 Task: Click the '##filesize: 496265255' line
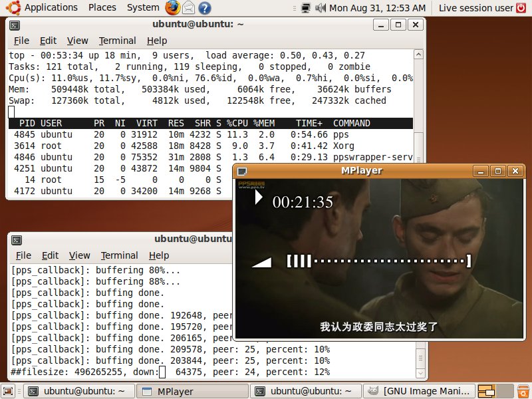click(170, 372)
